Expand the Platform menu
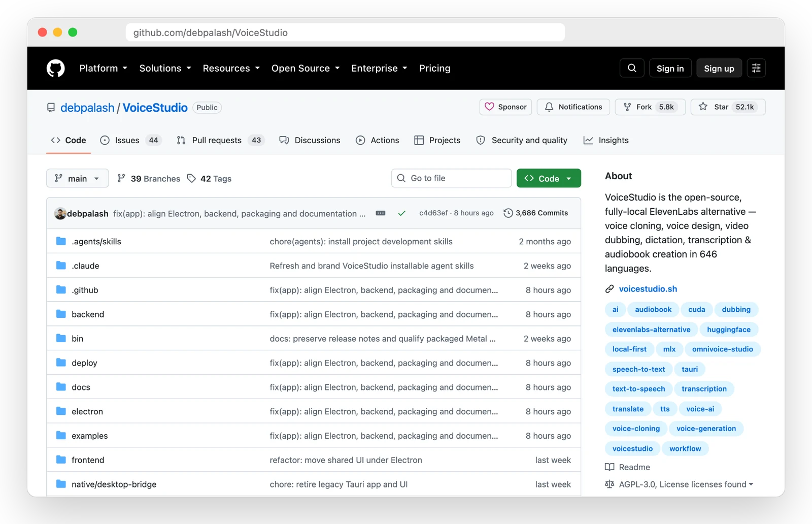 tap(103, 68)
